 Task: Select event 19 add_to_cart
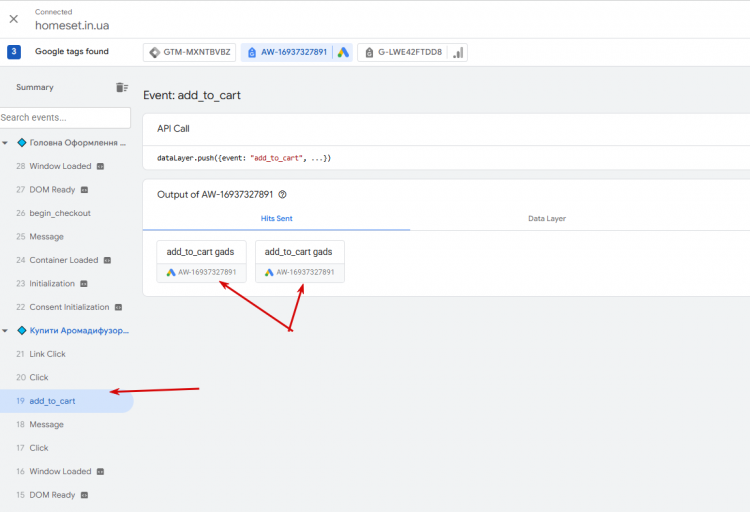tap(66, 401)
